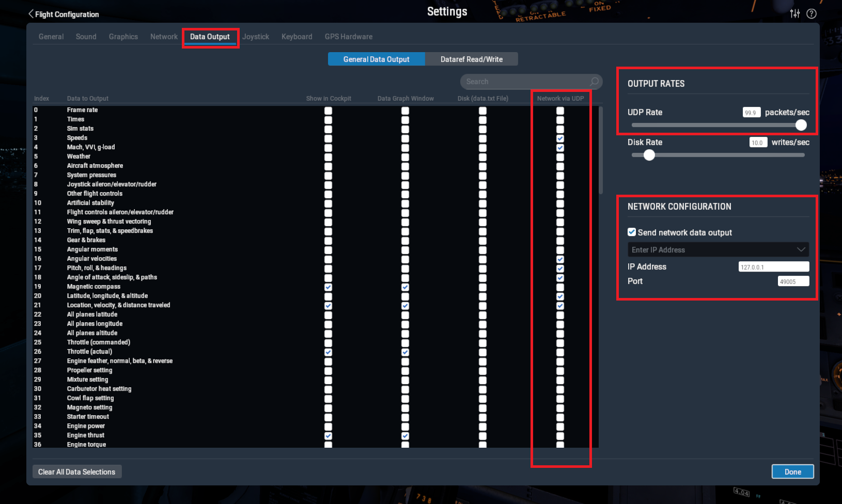This screenshot has width=842, height=504.
Task: Click Clear All Data Selections button
Action: pos(77,472)
